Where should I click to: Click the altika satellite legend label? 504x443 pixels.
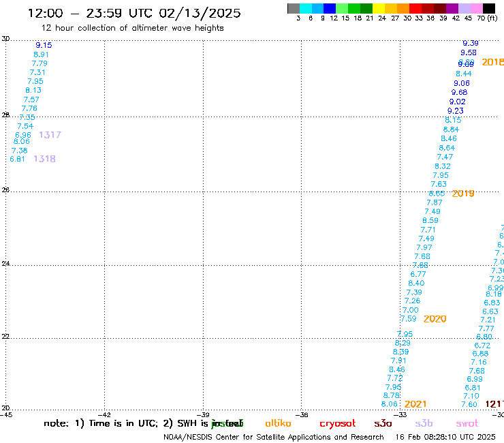click(x=278, y=423)
